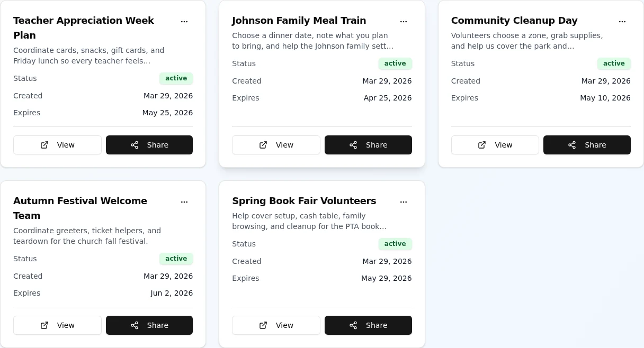644x348 pixels.
Task: Click the share icon on Johnson Family Meal Train
Action: [x=353, y=145]
